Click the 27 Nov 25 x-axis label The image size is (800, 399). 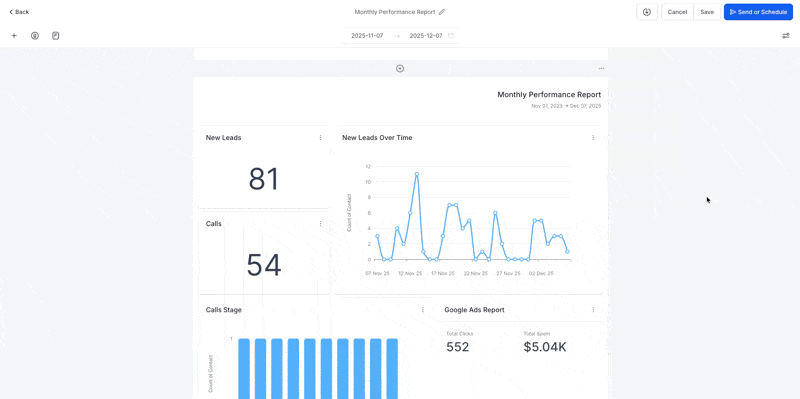tap(509, 273)
